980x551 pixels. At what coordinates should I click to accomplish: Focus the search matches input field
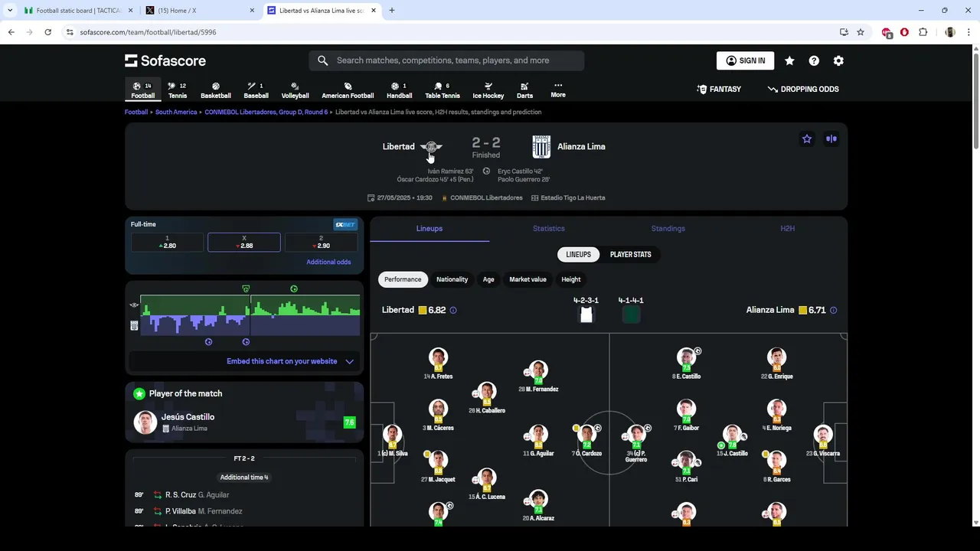pyautogui.click(x=446, y=60)
